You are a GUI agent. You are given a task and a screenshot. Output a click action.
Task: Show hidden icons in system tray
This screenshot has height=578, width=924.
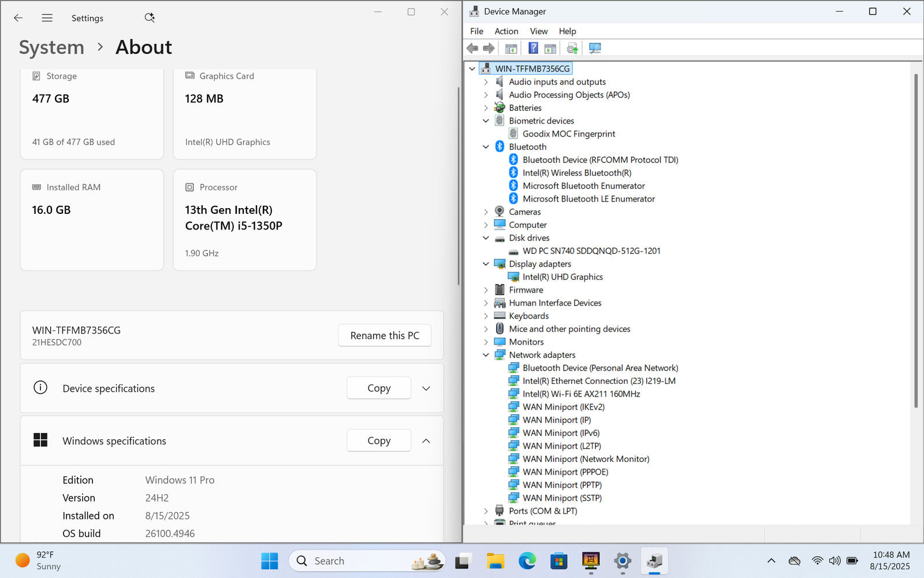[771, 561]
